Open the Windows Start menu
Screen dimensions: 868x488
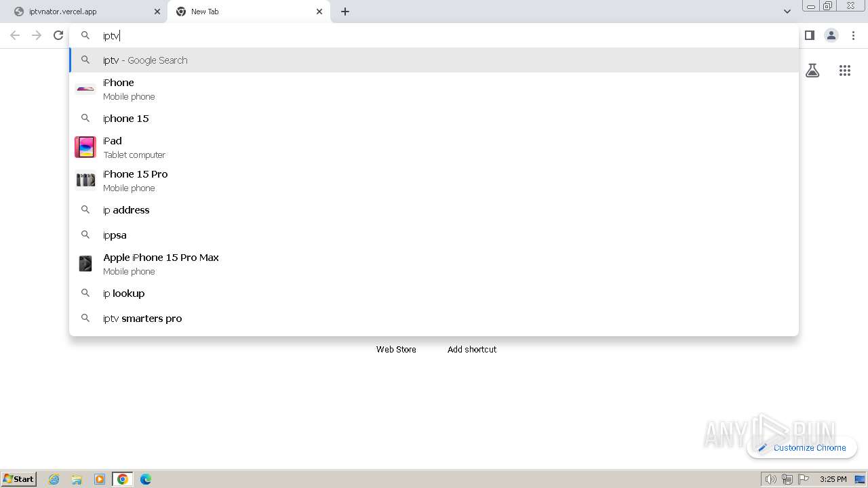(x=19, y=479)
